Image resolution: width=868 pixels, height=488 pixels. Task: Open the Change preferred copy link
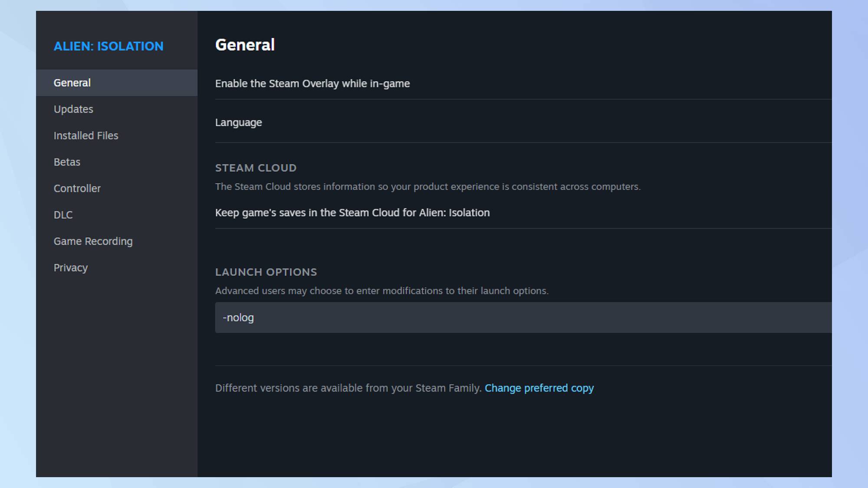539,388
